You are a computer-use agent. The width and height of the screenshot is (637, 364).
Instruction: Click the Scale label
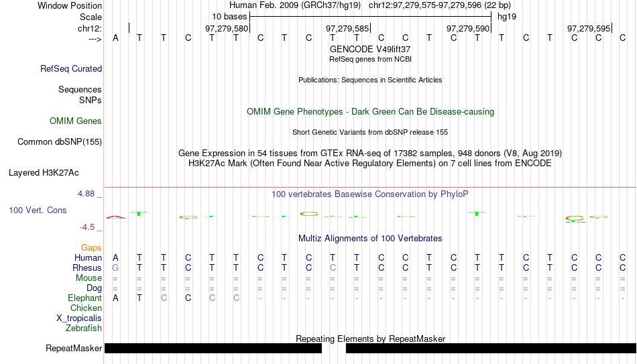point(91,17)
